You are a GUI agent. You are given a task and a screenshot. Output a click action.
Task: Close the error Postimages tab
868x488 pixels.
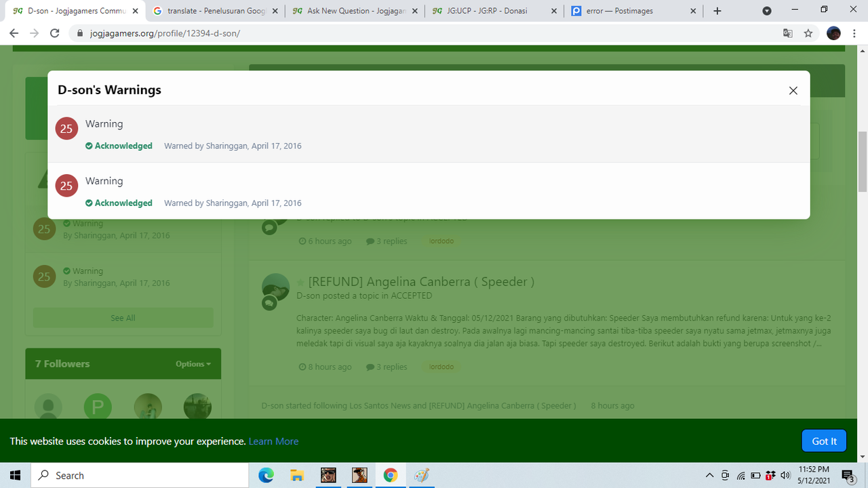pos(693,11)
